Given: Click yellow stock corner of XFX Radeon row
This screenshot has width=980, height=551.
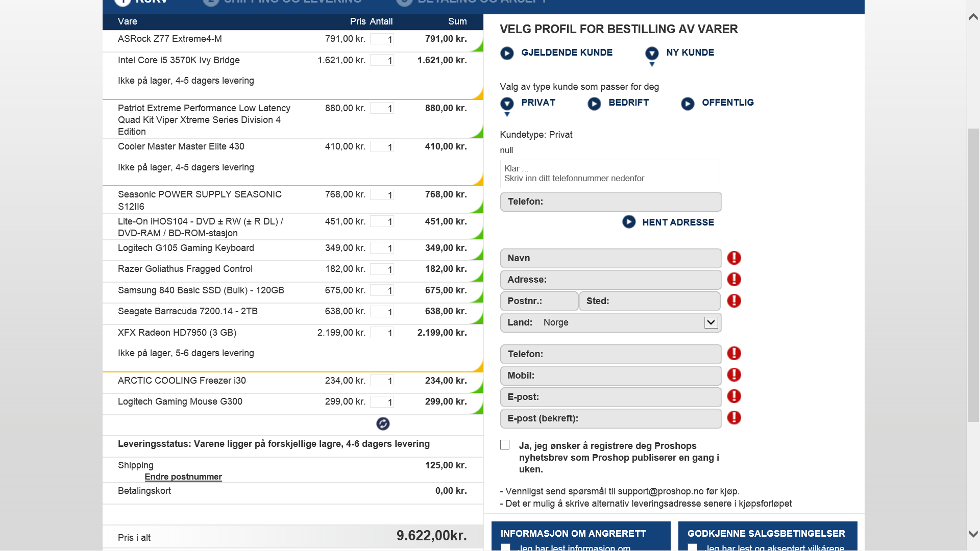Looking at the screenshot, I should pyautogui.click(x=478, y=366).
